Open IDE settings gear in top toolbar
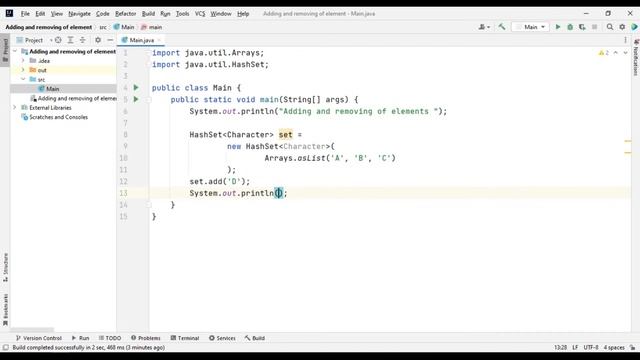The image size is (640, 360). pyautogui.click(x=622, y=27)
